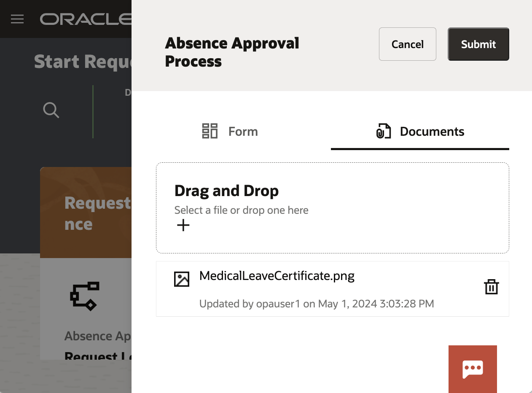Open the red feedback chat icon

pyautogui.click(x=473, y=369)
